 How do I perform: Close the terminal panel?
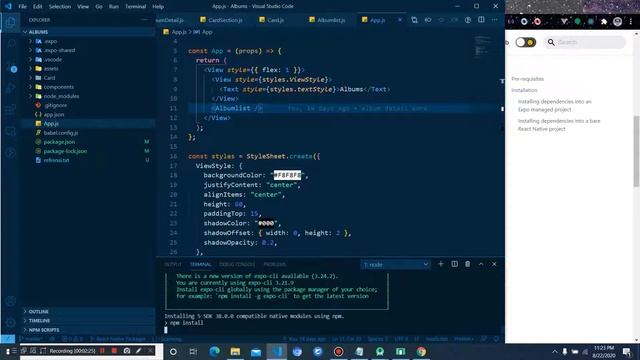click(494, 264)
